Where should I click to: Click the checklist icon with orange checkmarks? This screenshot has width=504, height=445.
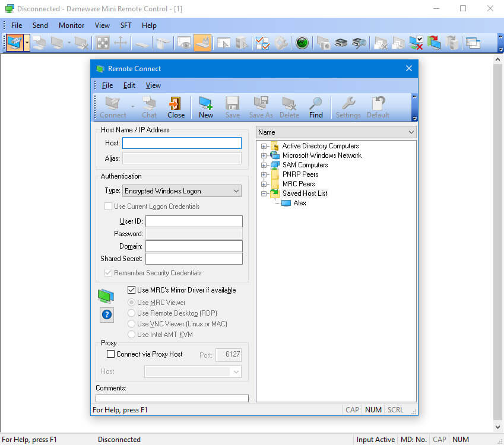pyautogui.click(x=262, y=43)
